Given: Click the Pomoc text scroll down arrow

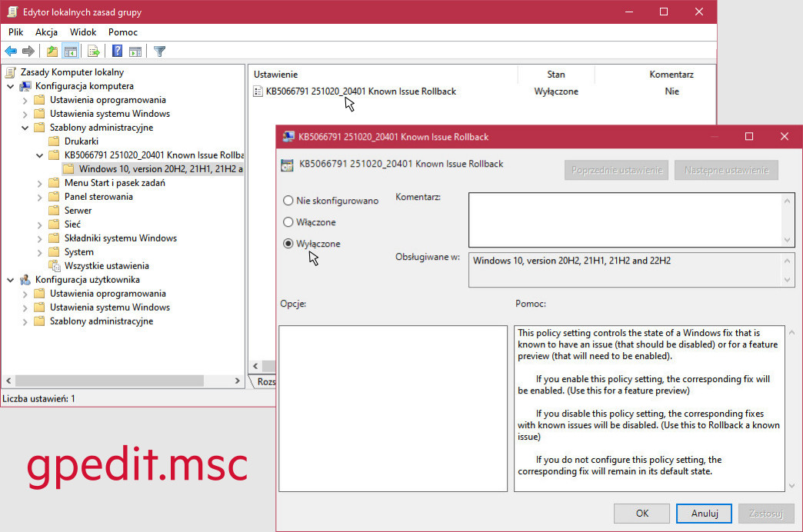Looking at the screenshot, I should [x=791, y=486].
